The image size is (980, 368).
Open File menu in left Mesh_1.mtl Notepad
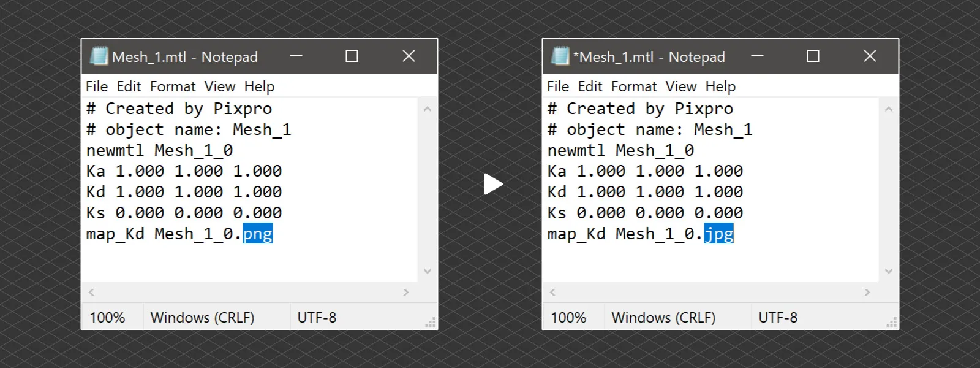97,86
